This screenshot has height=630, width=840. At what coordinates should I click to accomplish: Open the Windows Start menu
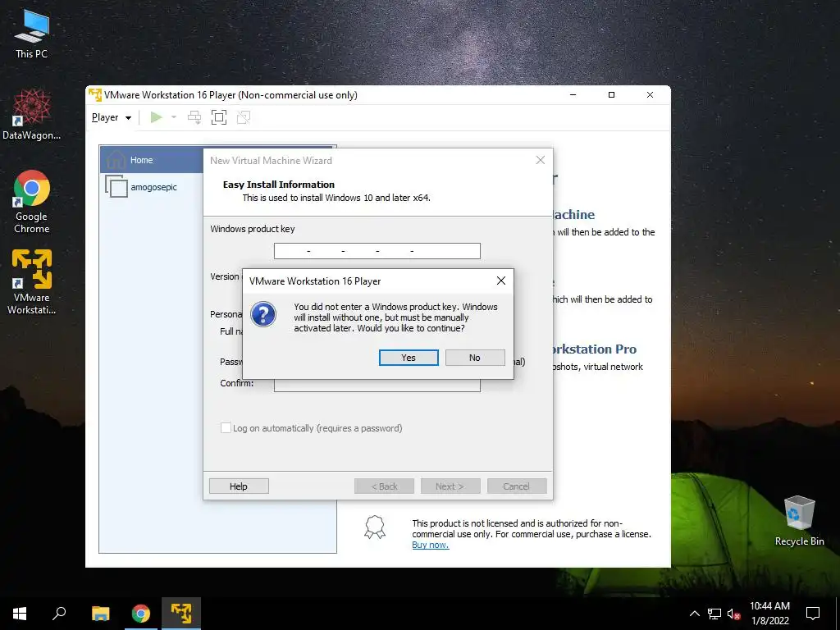tap(20, 614)
